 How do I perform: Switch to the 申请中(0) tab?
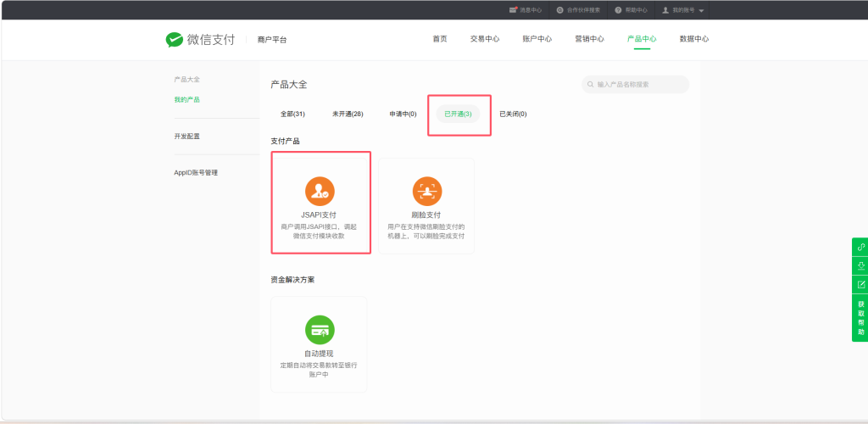(403, 114)
